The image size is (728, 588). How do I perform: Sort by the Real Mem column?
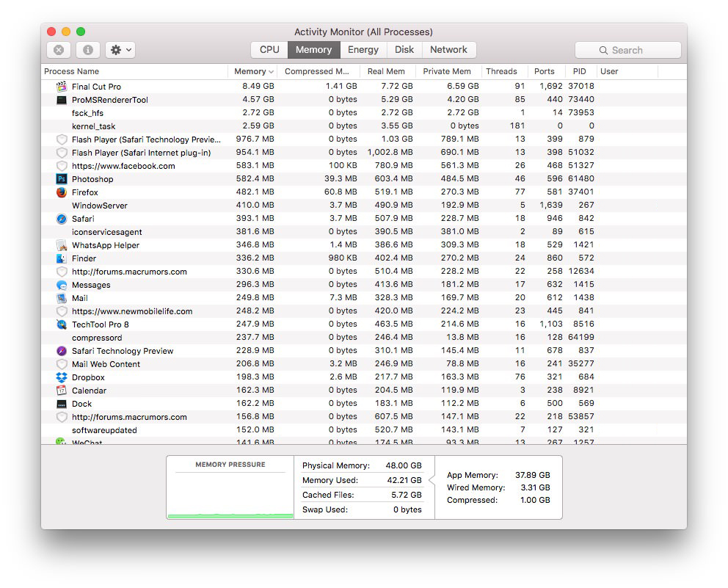pyautogui.click(x=389, y=71)
